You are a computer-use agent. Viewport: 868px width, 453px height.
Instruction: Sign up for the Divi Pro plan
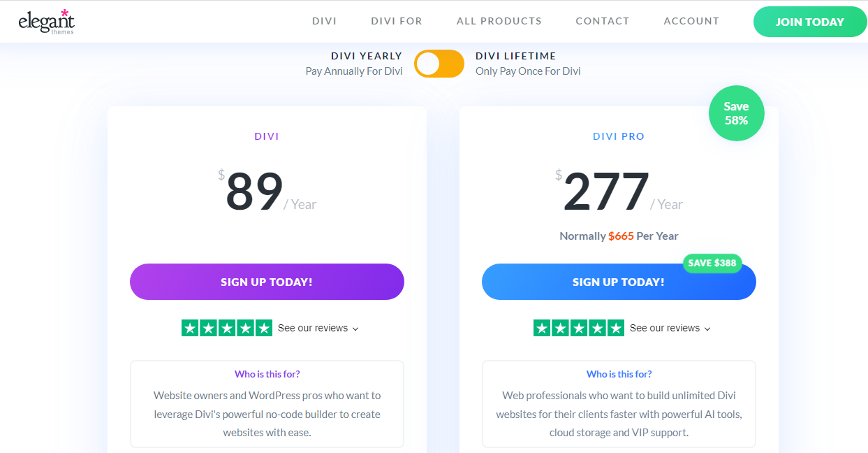coord(619,282)
